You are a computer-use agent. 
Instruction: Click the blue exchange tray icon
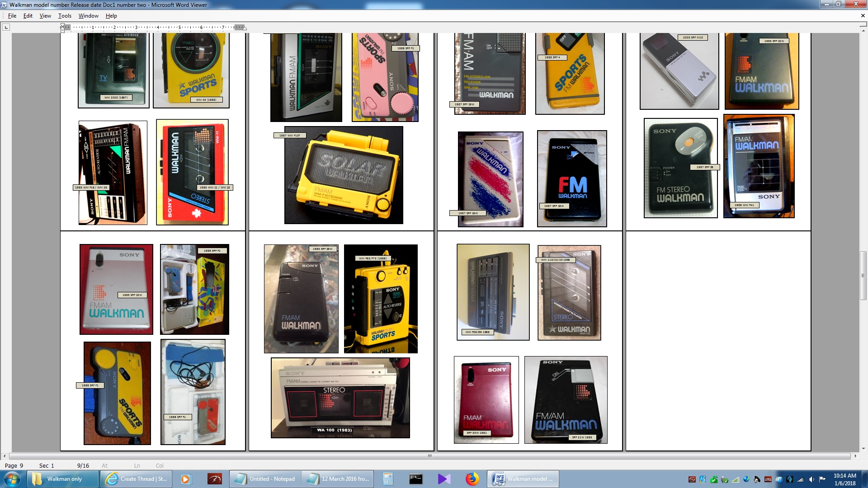(x=703, y=479)
